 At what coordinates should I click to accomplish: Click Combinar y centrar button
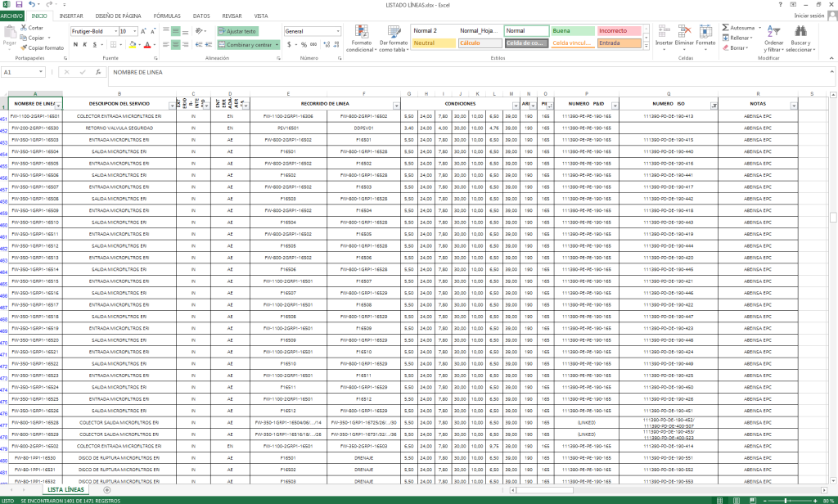click(x=247, y=44)
